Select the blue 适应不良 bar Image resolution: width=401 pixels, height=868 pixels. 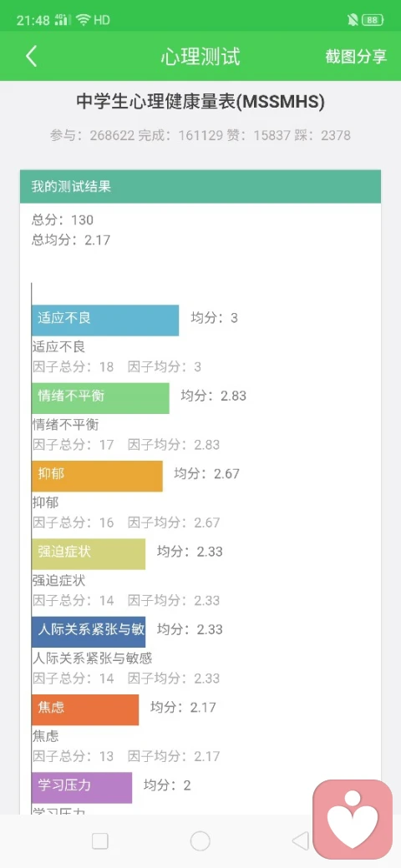point(105,320)
